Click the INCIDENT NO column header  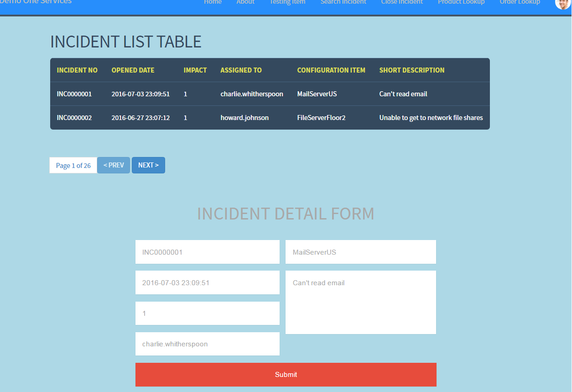[77, 70]
